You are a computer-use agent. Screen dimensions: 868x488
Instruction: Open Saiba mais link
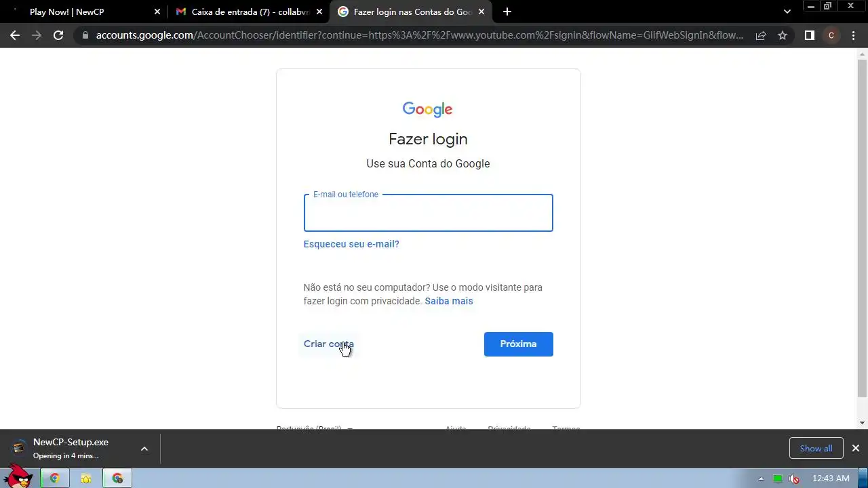[449, 301]
